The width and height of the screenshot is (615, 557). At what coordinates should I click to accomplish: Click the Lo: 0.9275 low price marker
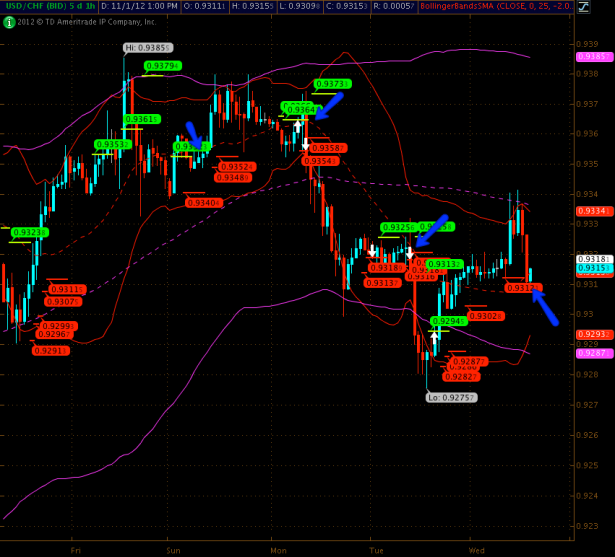[451, 397]
